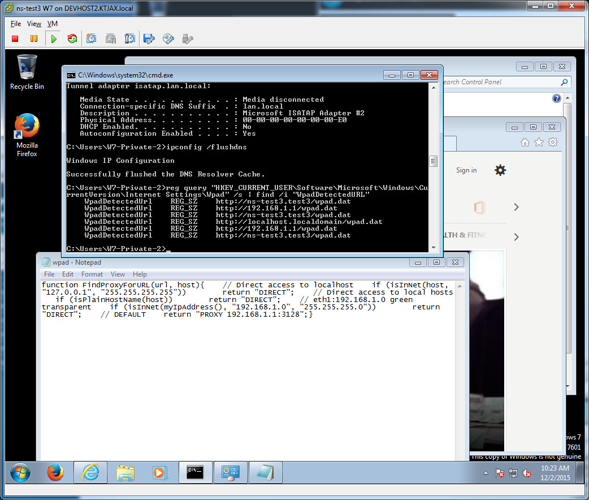Open Control Panel help question icon
589x500 pixels.
click(x=557, y=98)
